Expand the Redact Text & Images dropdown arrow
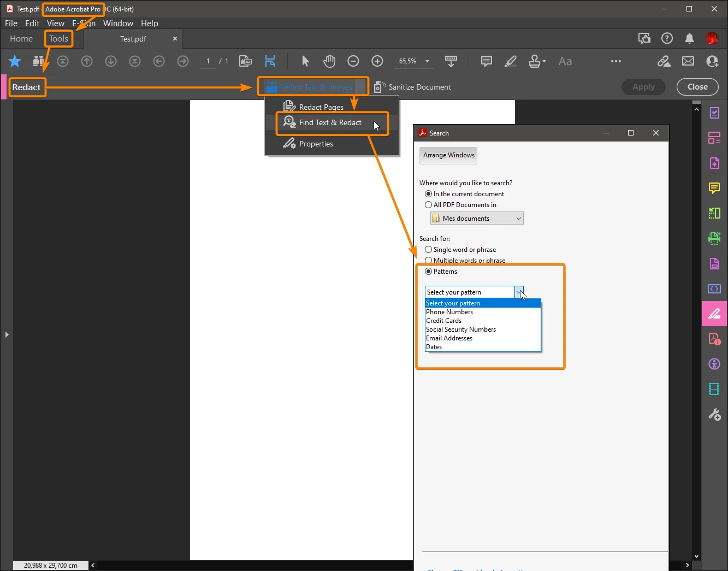728x571 pixels. [x=360, y=87]
